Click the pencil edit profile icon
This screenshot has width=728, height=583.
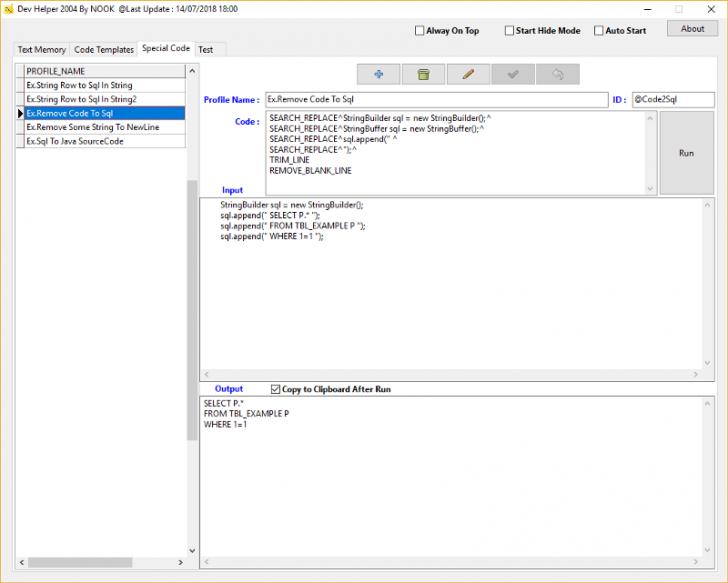(x=468, y=74)
